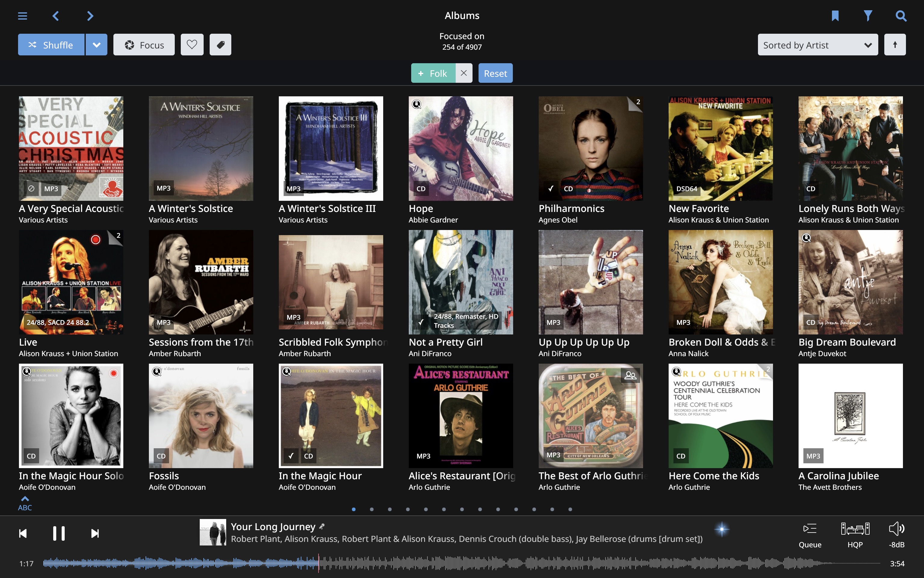924x578 pixels.
Task: Click the signal path star light
Action: [721, 530]
